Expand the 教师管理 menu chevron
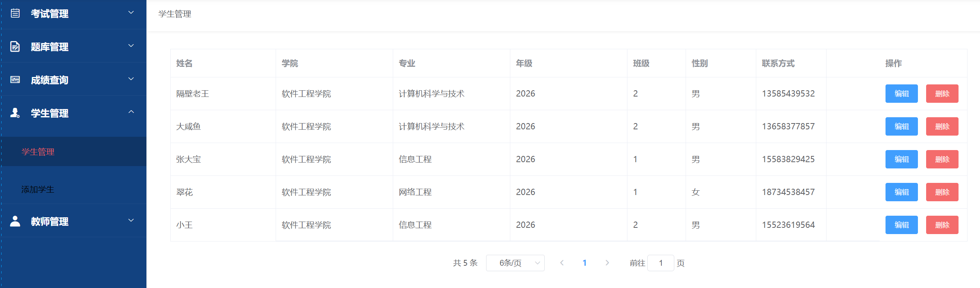 click(131, 220)
